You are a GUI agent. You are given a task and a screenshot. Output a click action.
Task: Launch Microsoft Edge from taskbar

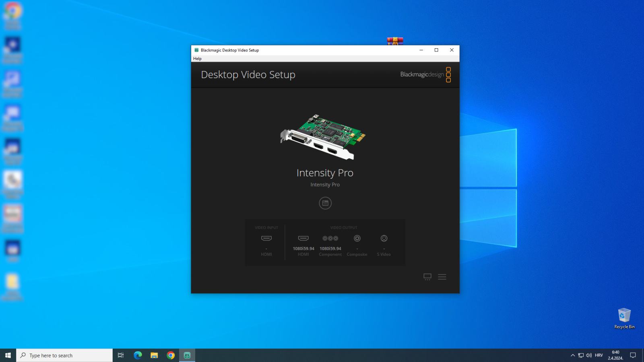point(138,355)
